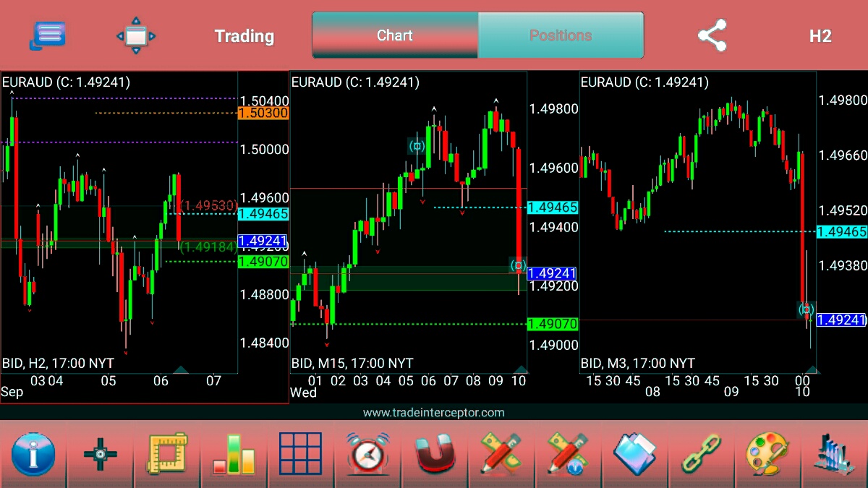Tap the scroll-to-latest triangle on H2 chart
868x488 pixels.
coord(181,369)
